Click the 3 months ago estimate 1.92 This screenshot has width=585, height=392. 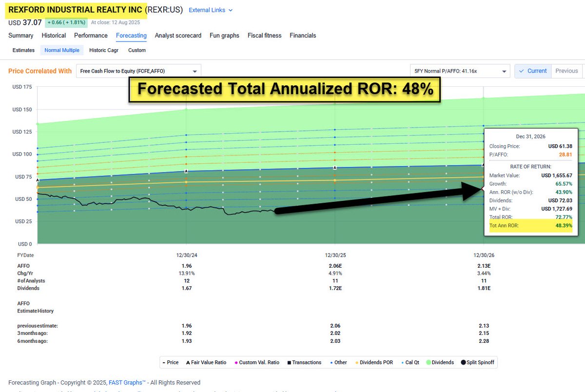186,333
